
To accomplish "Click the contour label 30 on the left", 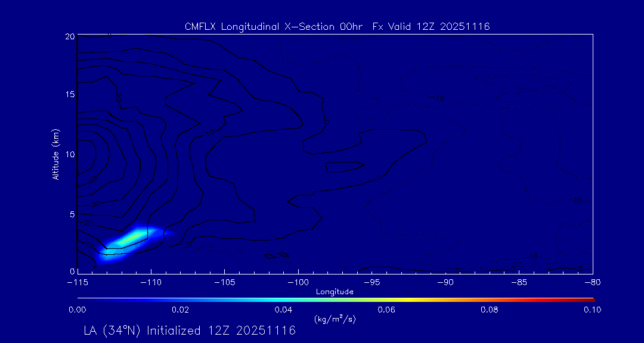I will click(95, 204).
